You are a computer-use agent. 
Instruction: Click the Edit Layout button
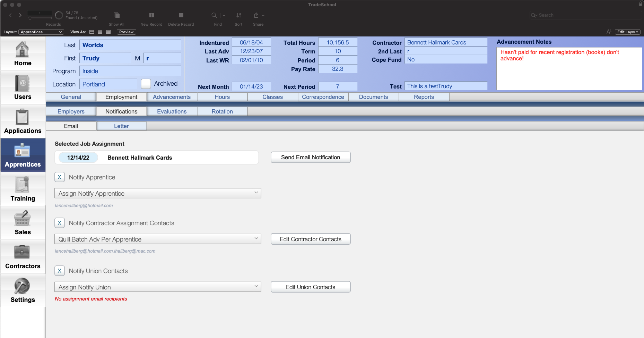(627, 32)
